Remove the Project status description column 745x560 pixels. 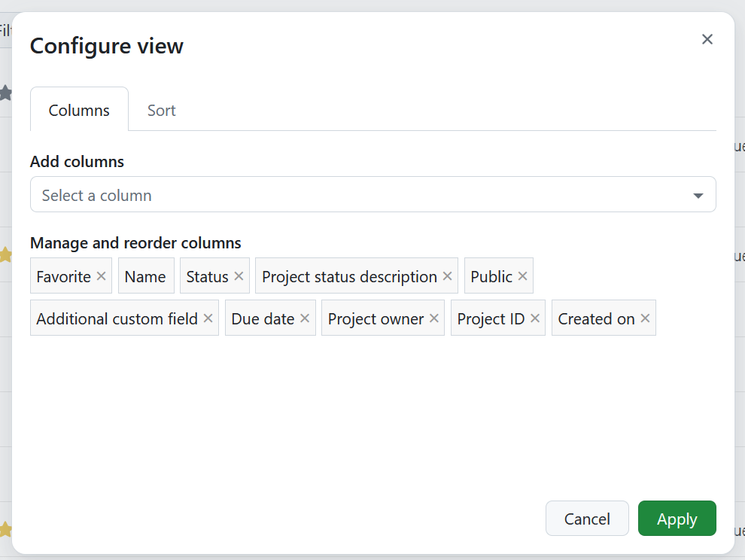click(448, 276)
